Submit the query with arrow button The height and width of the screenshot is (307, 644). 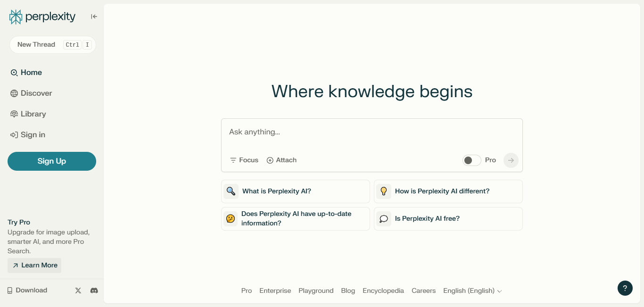coord(511,160)
